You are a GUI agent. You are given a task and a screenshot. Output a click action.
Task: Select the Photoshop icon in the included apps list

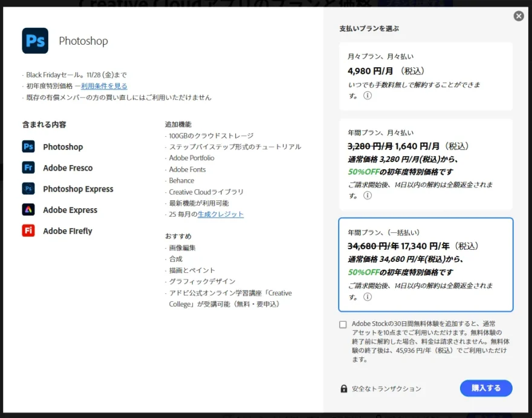[x=28, y=146]
